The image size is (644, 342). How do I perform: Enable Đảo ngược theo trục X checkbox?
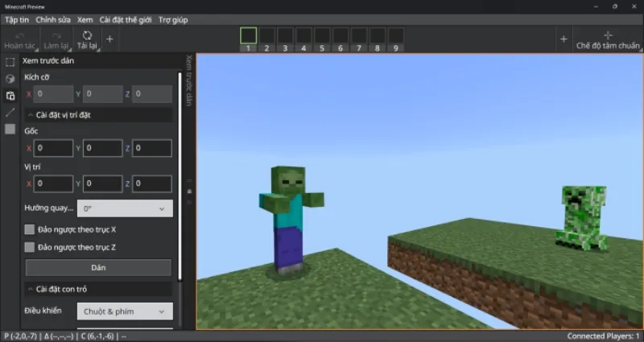[29, 229]
